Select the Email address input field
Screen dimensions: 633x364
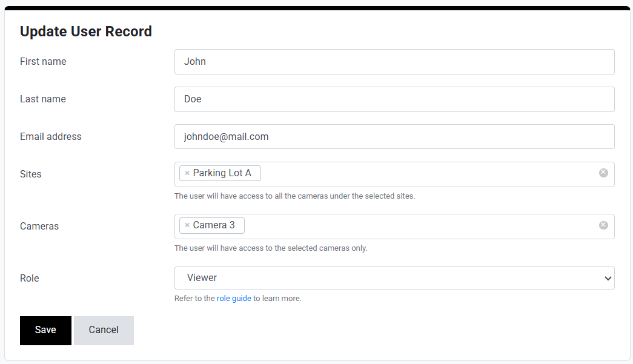click(394, 137)
